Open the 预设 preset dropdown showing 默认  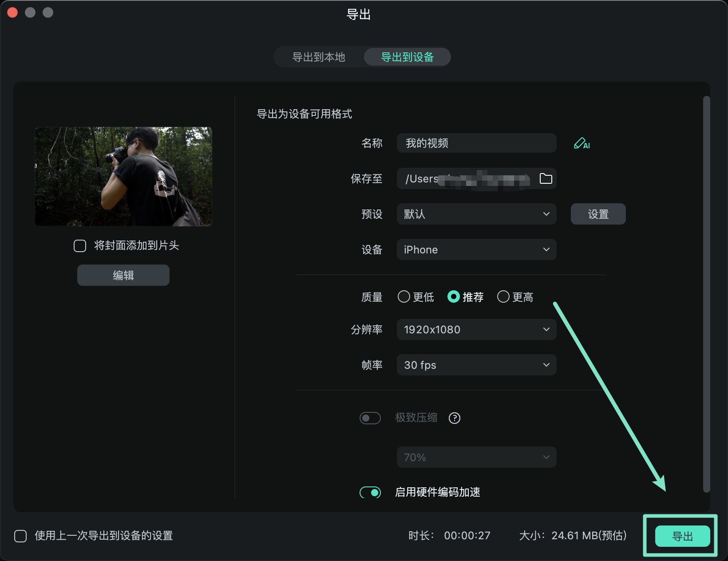(476, 213)
